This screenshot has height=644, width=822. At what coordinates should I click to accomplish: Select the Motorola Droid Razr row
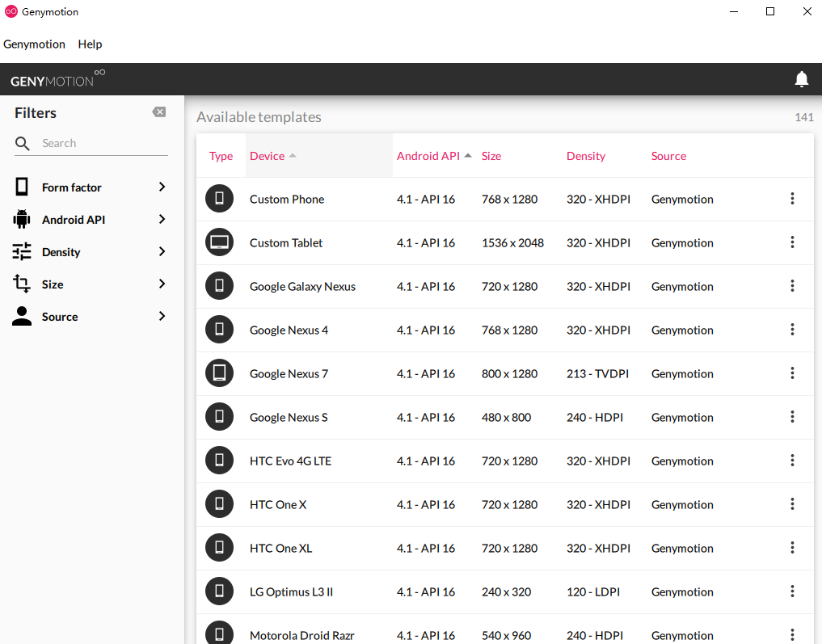click(505, 631)
